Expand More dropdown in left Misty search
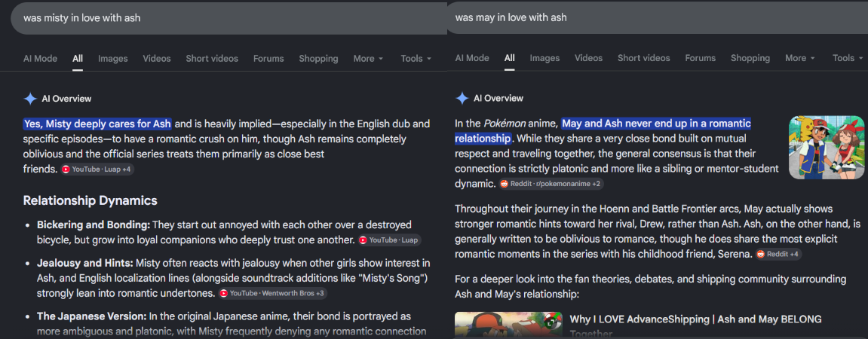868x339 pixels. pos(368,59)
